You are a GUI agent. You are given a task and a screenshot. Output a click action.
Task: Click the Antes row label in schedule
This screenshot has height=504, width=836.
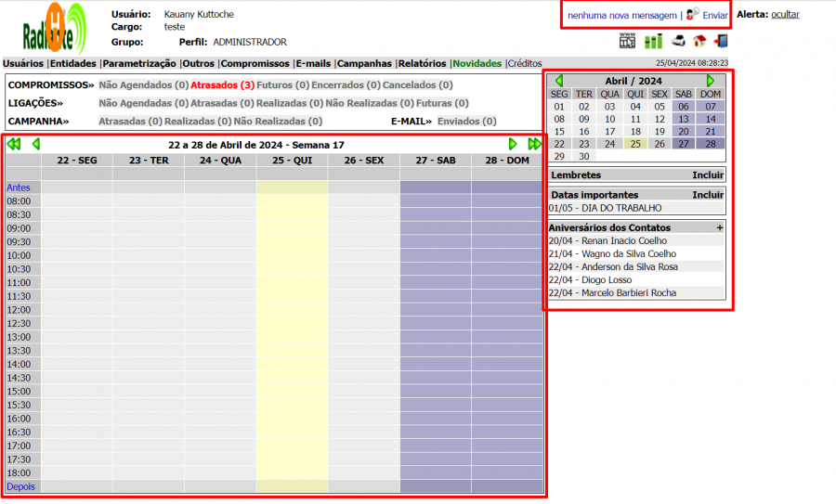point(19,187)
